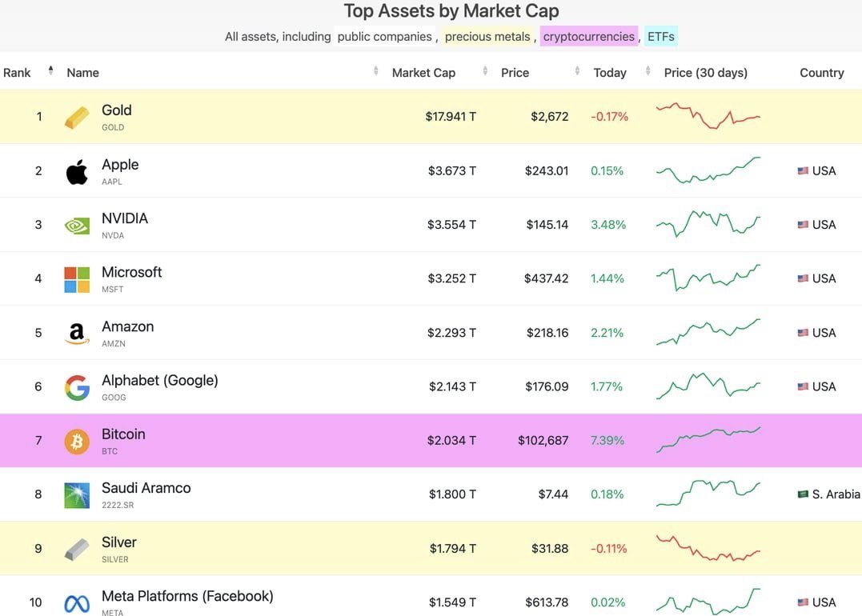Click Bitcoin's 7.39% today change
The width and height of the screenshot is (862, 616).
tap(607, 440)
